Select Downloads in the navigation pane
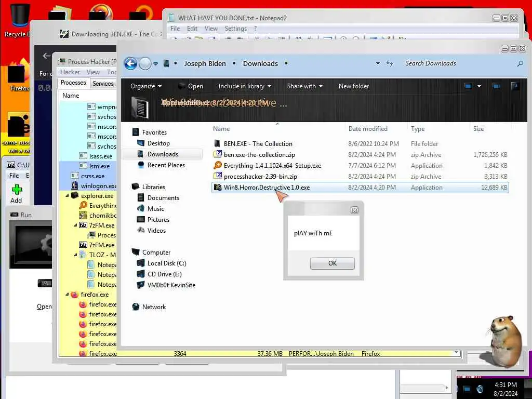Screen dimensions: 532x399 click(163, 154)
